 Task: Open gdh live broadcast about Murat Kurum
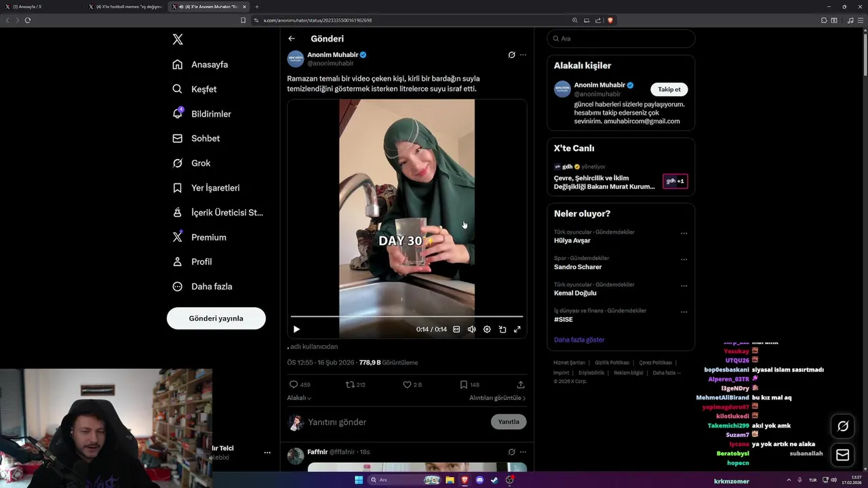pos(621,178)
